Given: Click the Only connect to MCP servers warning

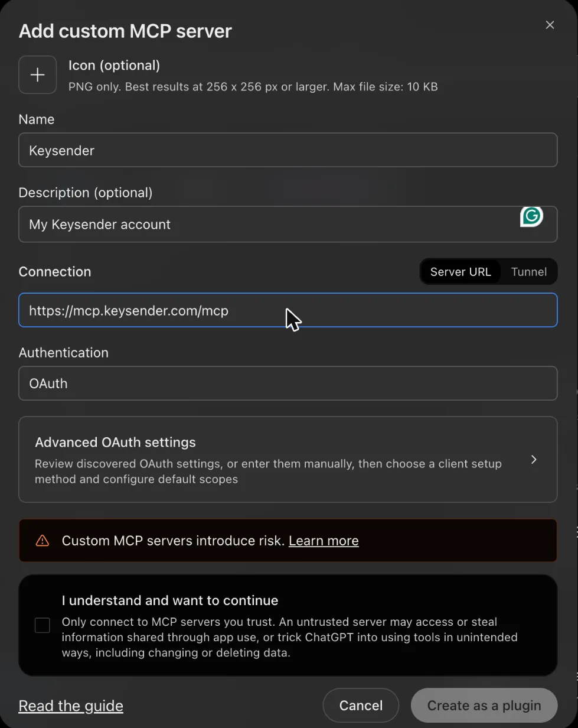Looking at the screenshot, I should tap(289, 638).
